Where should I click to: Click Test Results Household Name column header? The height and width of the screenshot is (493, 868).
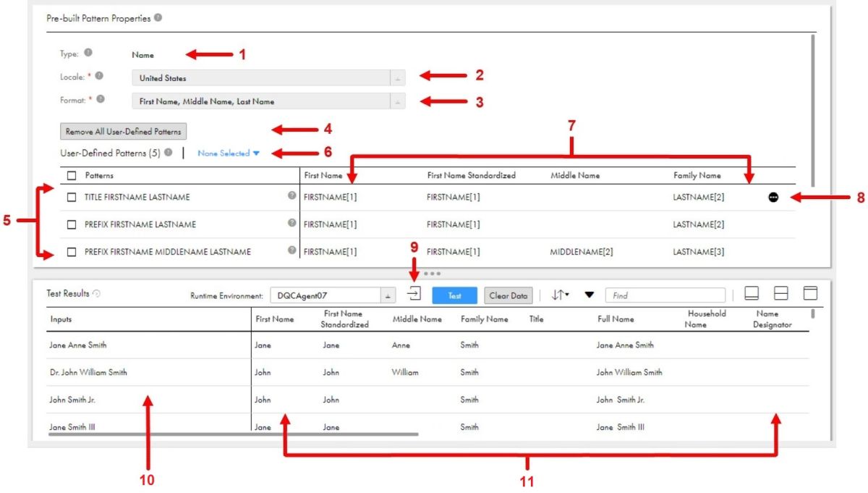(x=706, y=319)
